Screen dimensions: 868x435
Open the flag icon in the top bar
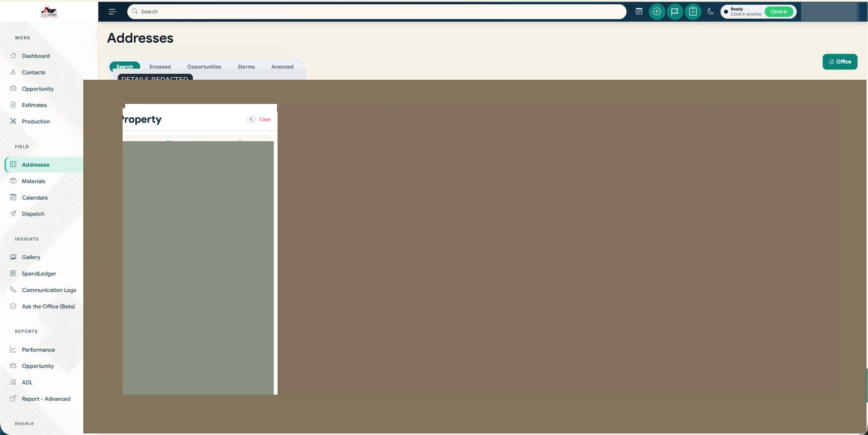(x=675, y=12)
